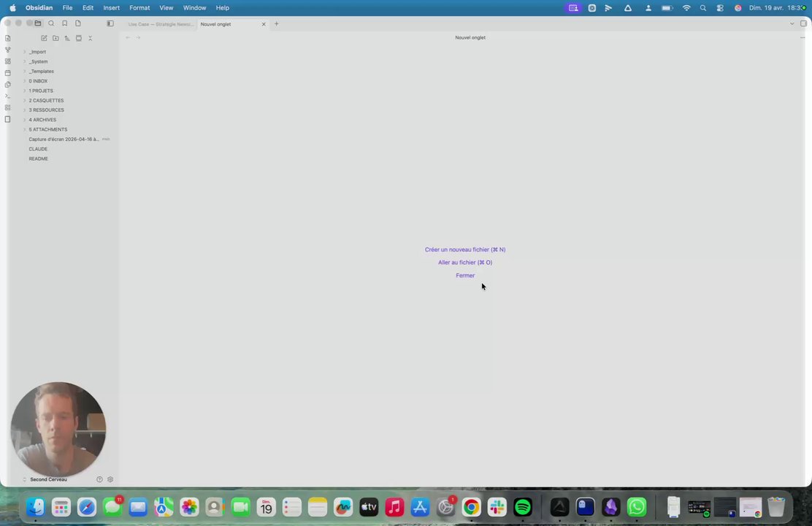Open the search pane magnifier icon
The image size is (812, 526).
pos(51,23)
